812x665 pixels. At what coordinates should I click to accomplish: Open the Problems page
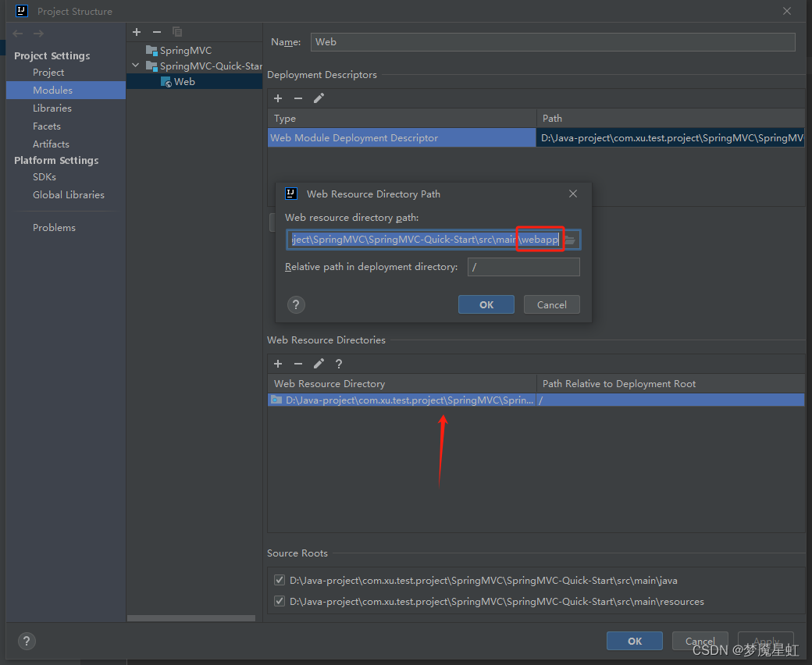point(54,228)
